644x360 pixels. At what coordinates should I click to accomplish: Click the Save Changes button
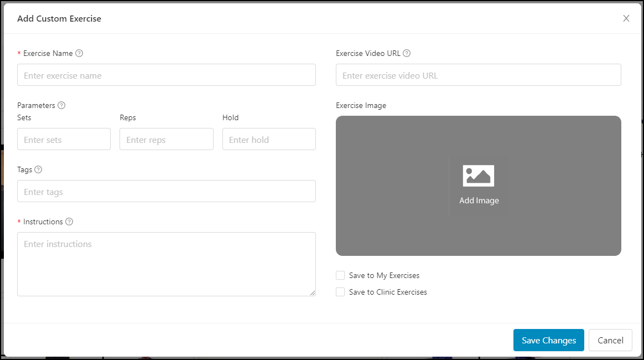pos(548,340)
